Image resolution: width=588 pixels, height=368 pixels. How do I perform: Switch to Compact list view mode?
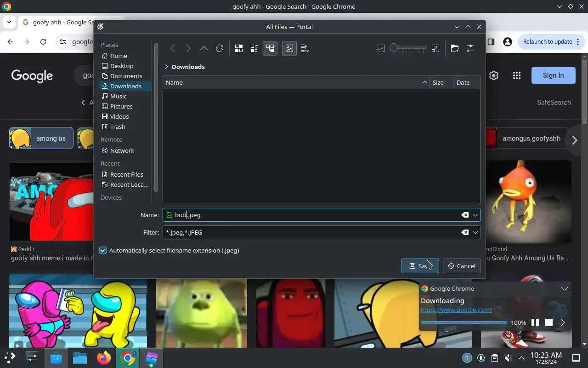[254, 48]
